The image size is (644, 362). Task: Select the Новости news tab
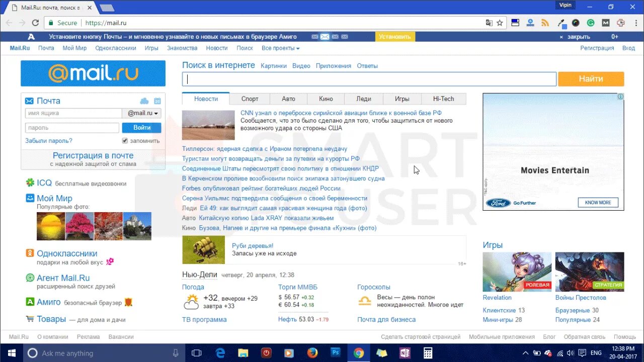click(206, 99)
